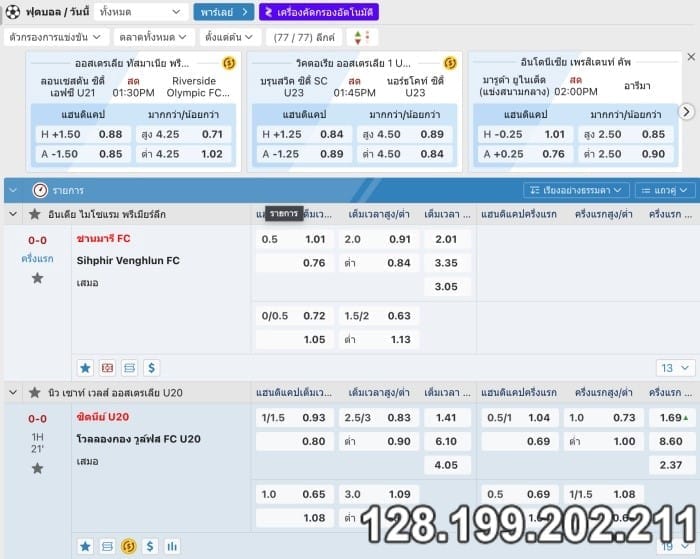
Task: Click the (77 / 77) ลีกส์ filter
Action: tap(304, 37)
